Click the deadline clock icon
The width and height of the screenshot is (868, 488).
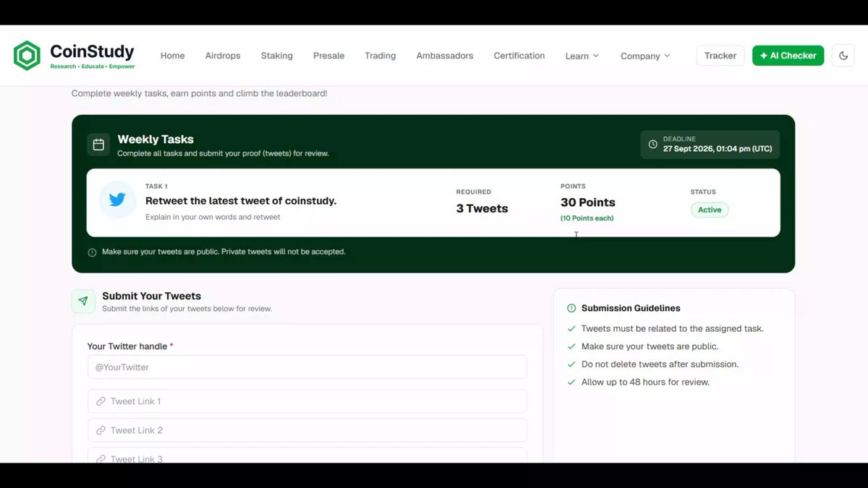pyautogui.click(x=652, y=145)
